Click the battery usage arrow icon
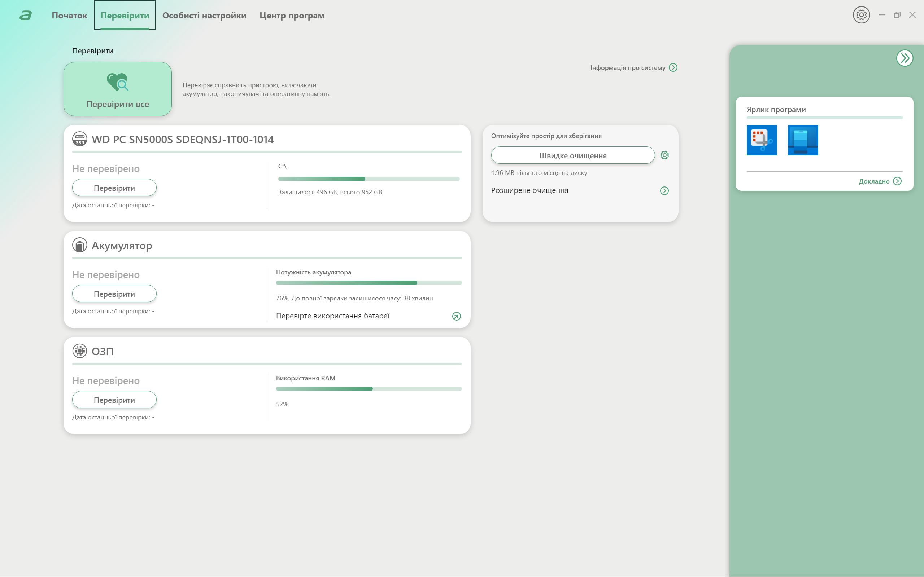The image size is (924, 577). click(x=456, y=316)
